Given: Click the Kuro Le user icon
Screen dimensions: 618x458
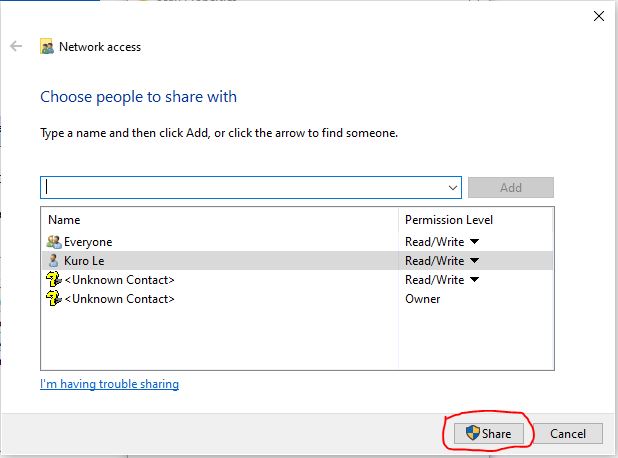Looking at the screenshot, I should 54,261.
